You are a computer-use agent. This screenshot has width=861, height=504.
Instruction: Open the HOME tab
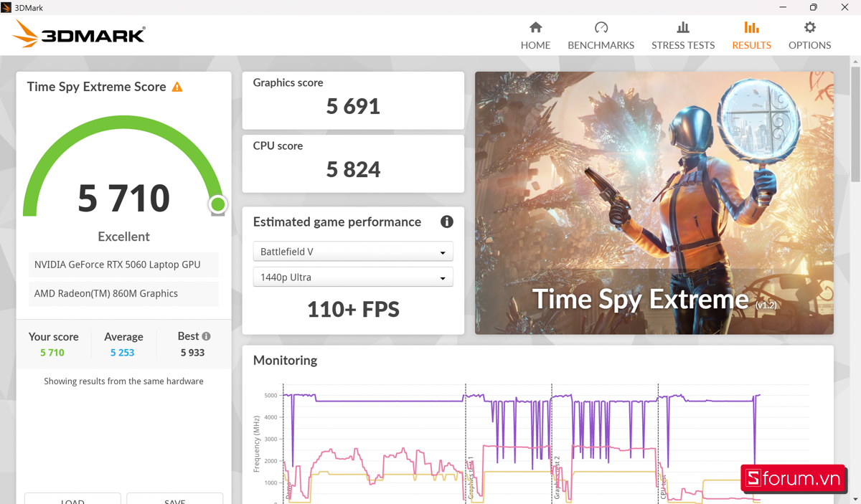[x=535, y=36]
